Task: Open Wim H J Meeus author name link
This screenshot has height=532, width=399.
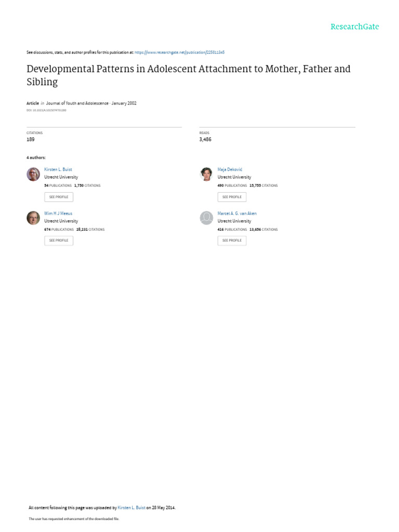Action: 58,214
